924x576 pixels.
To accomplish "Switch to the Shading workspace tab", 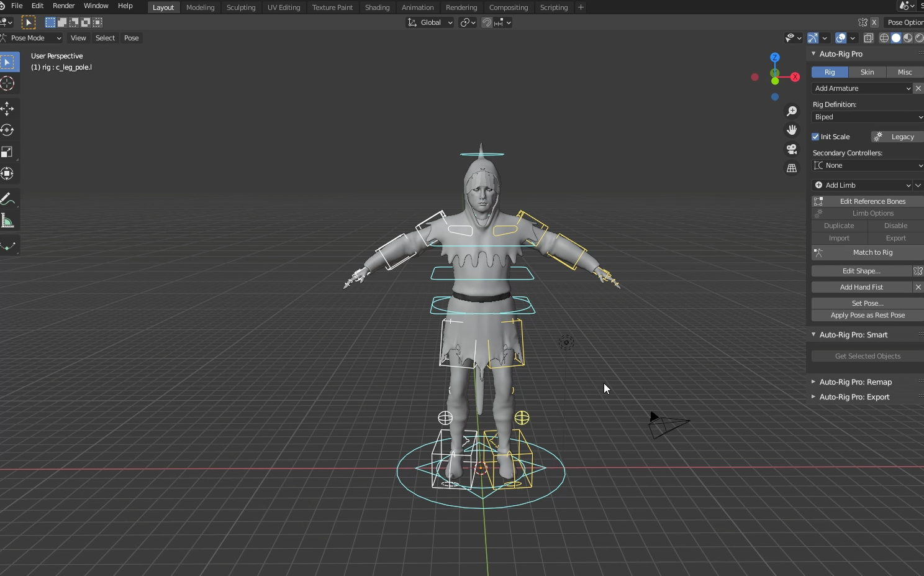I will pos(377,7).
